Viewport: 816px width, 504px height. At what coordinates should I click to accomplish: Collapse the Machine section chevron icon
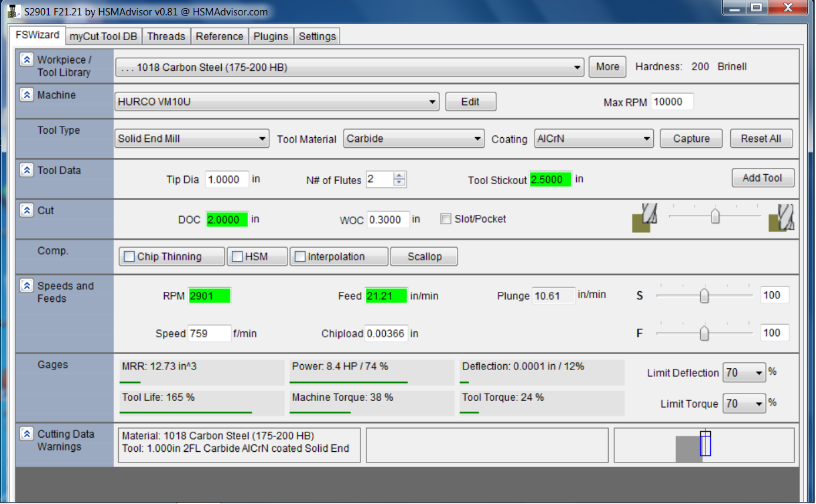26,95
